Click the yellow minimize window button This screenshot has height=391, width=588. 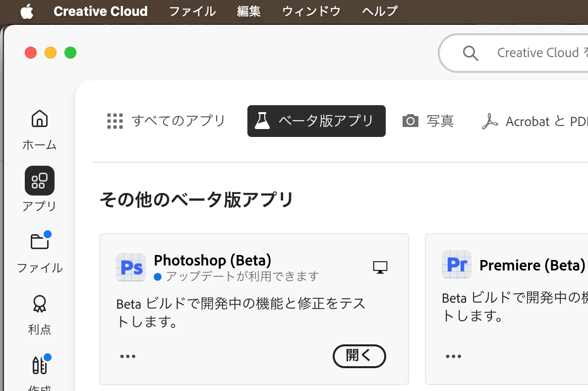pos(50,53)
